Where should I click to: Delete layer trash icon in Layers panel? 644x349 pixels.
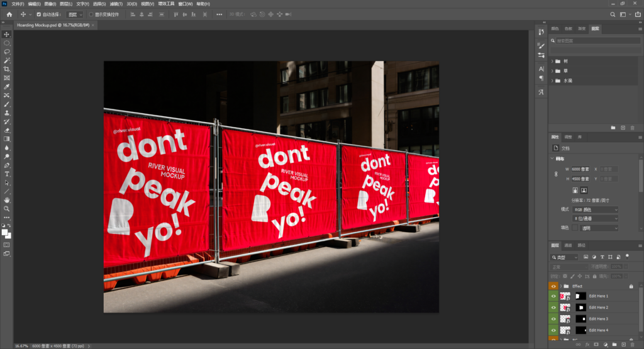[x=633, y=345]
